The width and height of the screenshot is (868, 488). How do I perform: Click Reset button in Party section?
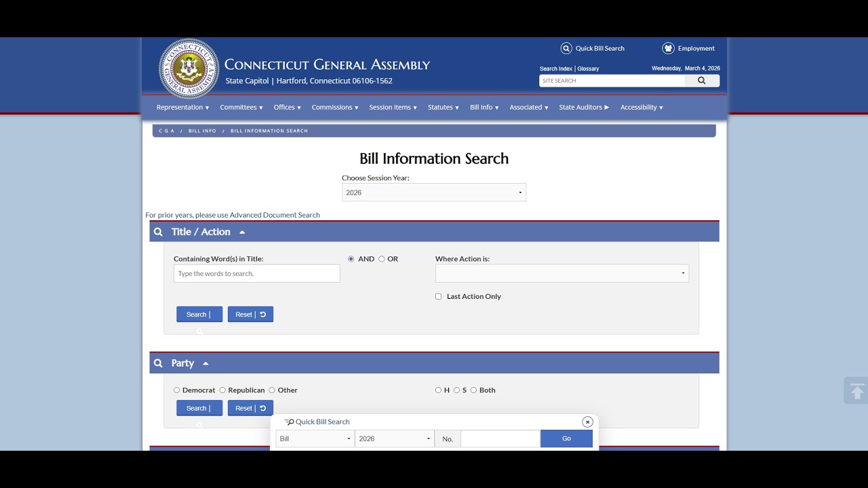(250, 408)
